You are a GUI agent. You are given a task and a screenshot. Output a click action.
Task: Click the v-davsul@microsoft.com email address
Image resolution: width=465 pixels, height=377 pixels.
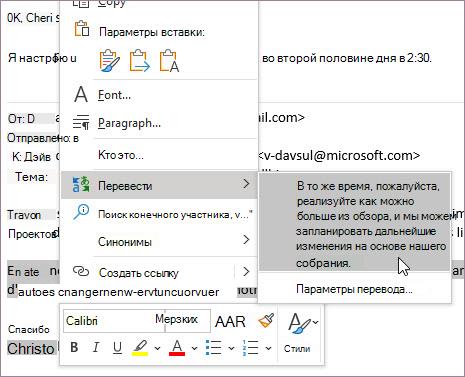point(339,156)
